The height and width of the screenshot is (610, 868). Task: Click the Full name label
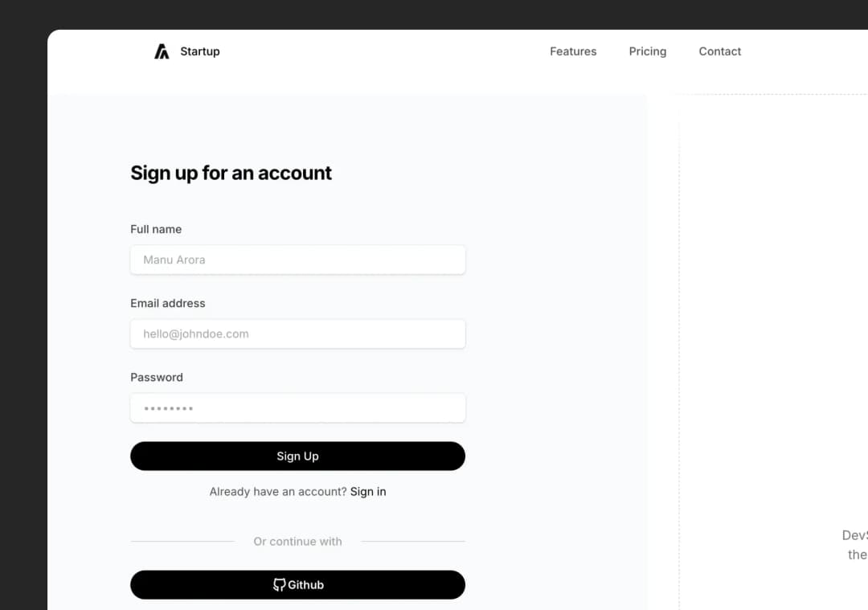point(156,229)
